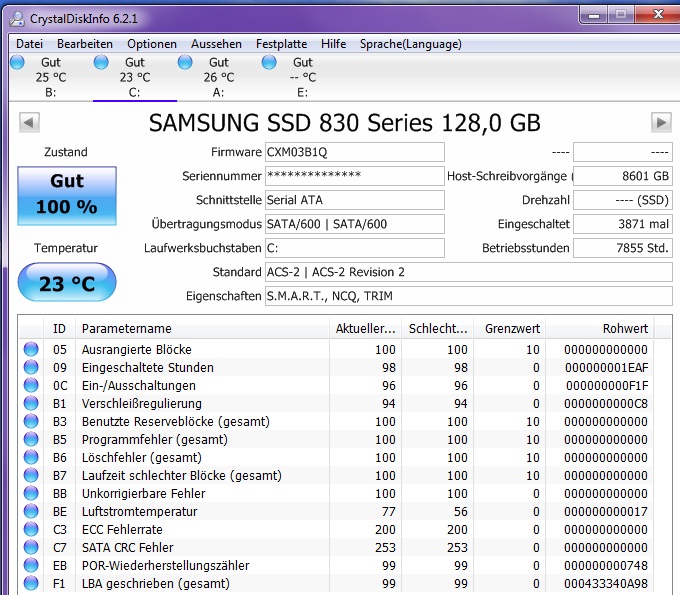The image size is (680, 595).
Task: Click the blue status circle for disk E:
Action: click(x=269, y=62)
